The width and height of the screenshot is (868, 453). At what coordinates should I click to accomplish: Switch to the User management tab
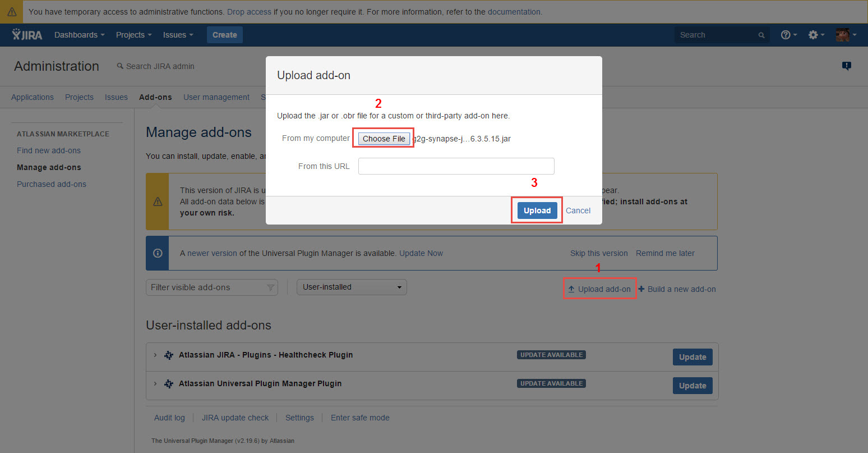(x=216, y=97)
